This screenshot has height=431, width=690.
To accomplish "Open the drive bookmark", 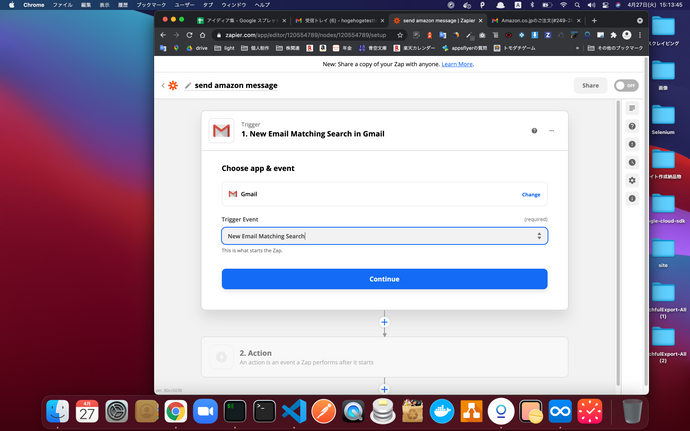I will [197, 48].
